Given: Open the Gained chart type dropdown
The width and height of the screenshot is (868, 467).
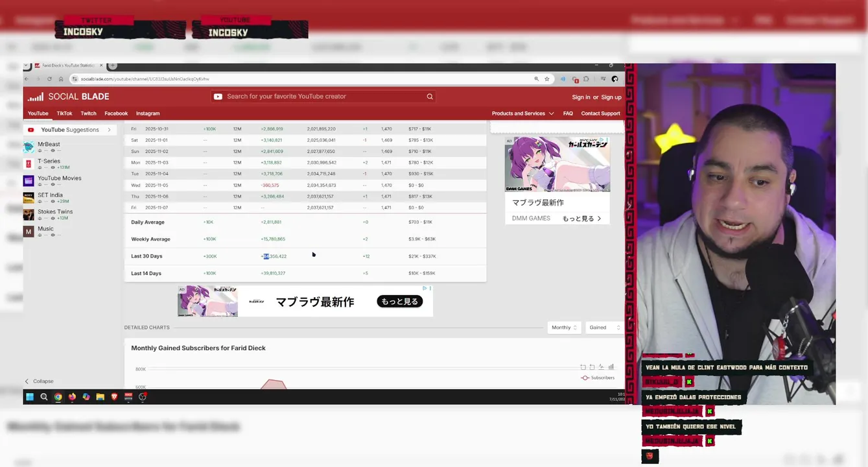Looking at the screenshot, I should (x=605, y=328).
